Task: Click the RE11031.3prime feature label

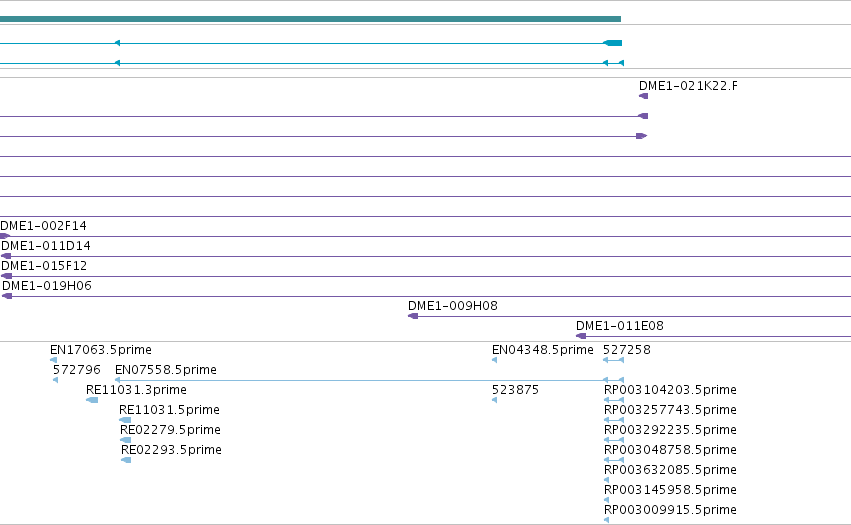Action: pos(136,390)
